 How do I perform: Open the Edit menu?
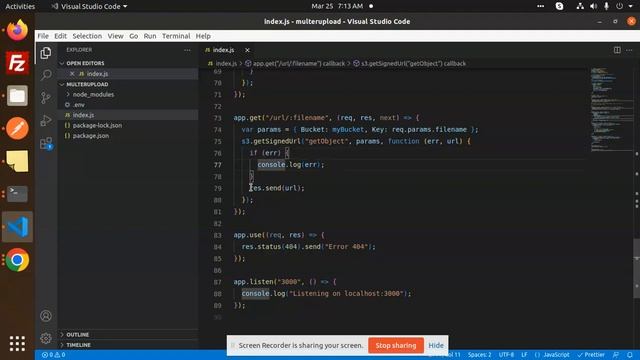pyautogui.click(x=60, y=36)
